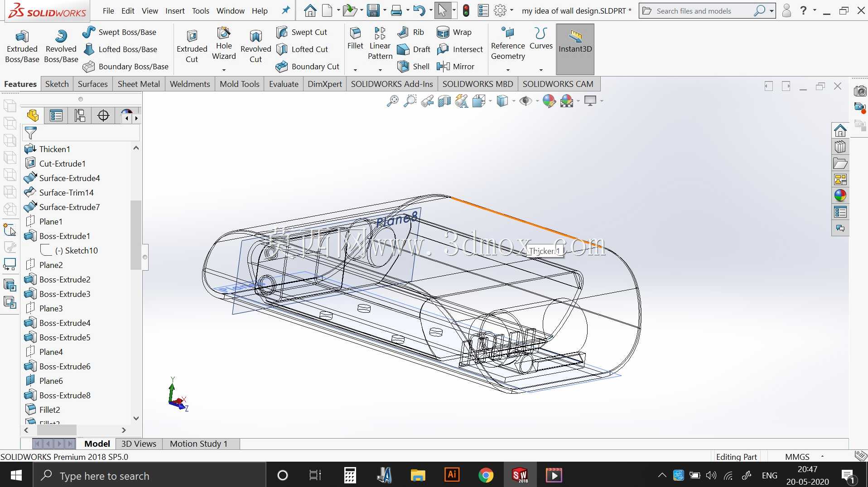Viewport: 868px width, 487px height.
Task: Open the Motion Study 1 tab
Action: tap(199, 444)
